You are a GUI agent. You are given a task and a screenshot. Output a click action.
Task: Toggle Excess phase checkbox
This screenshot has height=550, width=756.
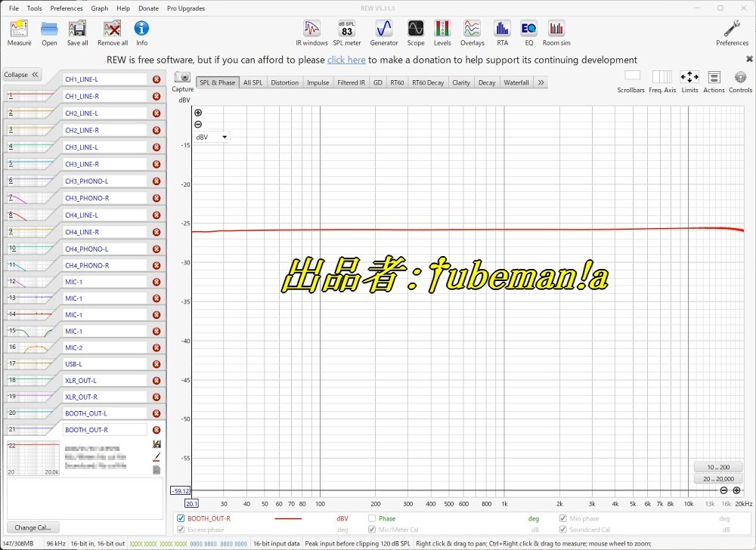pos(181,530)
